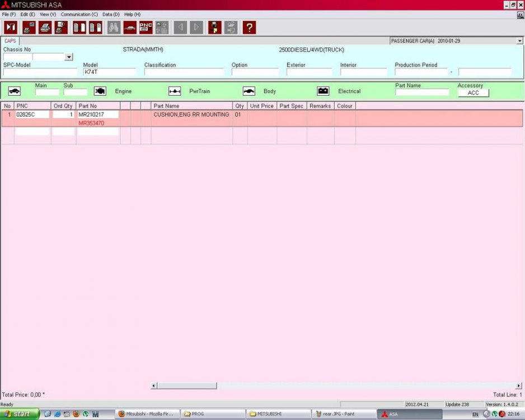Click the Option input field

click(255, 72)
